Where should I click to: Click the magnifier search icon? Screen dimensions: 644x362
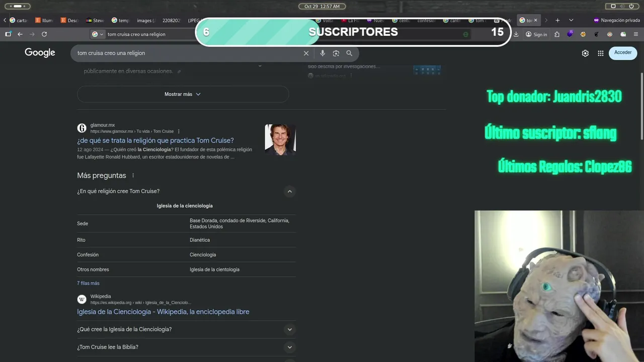pos(349,53)
